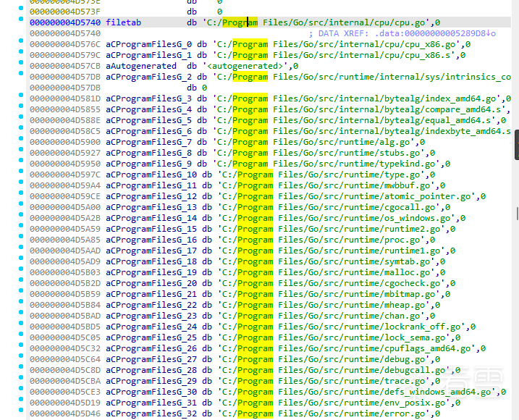Select label aCProgramFilesG_28
519x420 pixels.
[151, 370]
